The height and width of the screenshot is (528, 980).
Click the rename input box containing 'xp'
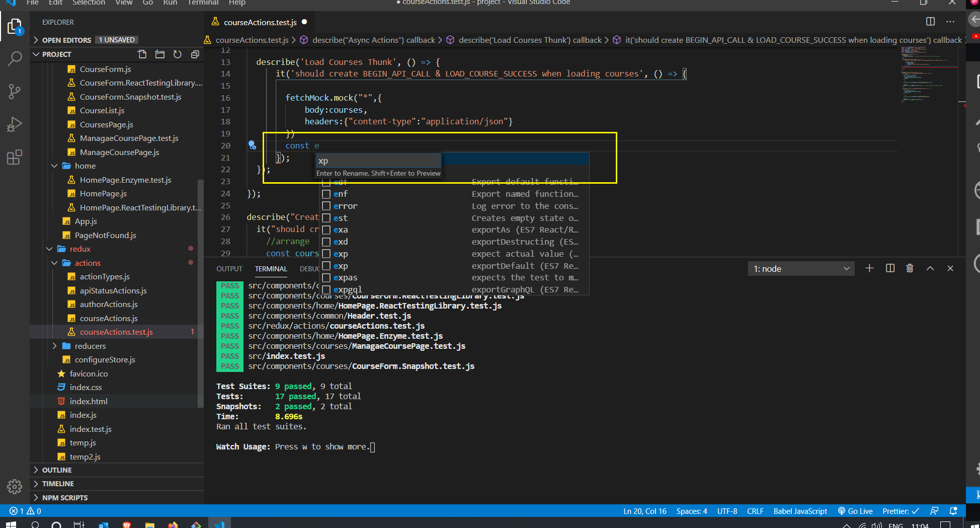(x=378, y=161)
